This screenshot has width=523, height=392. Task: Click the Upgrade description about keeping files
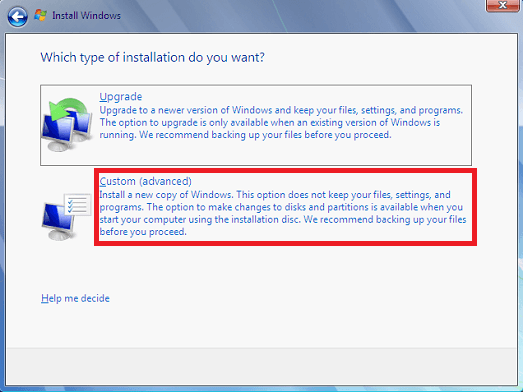pyautogui.click(x=281, y=122)
